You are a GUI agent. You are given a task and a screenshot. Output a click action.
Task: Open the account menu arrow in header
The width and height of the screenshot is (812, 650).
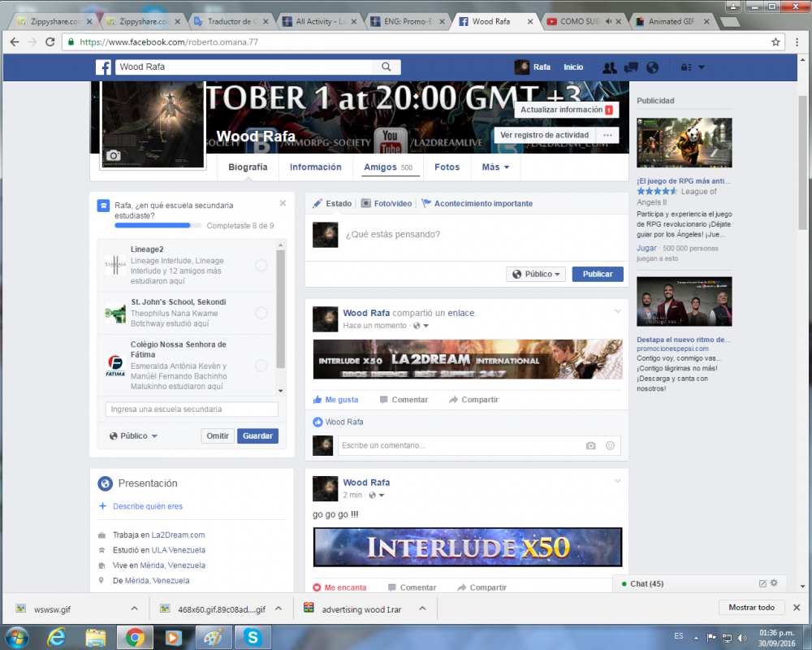pos(702,67)
